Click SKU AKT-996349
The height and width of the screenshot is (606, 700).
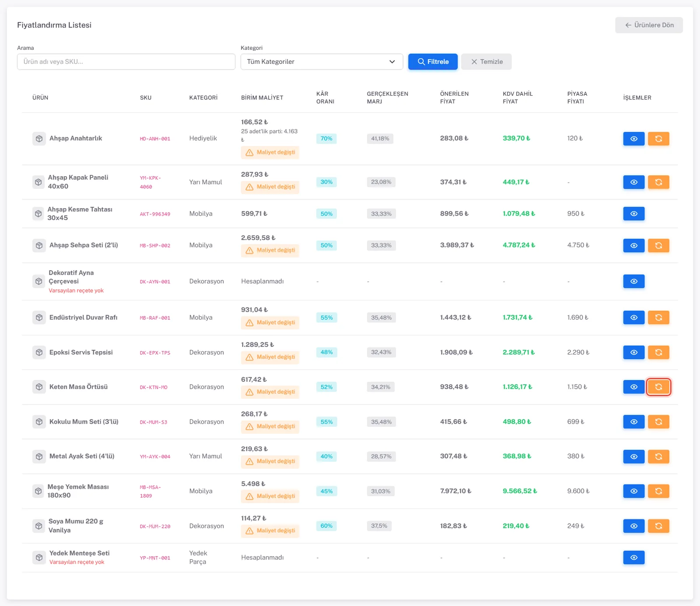(x=155, y=214)
